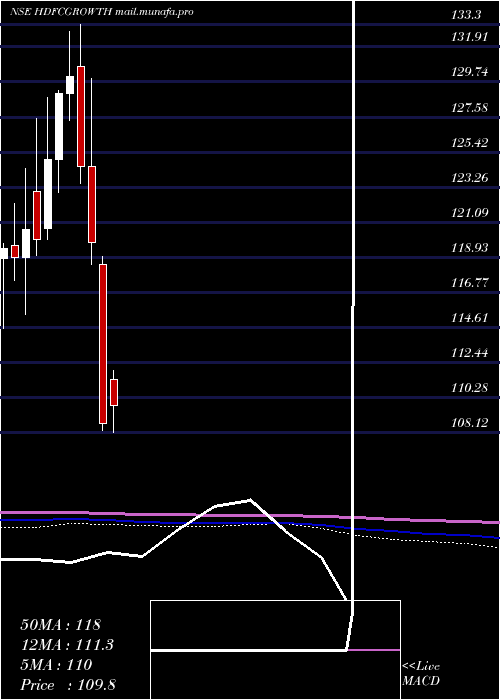Click the 118.93 price axis label
This screenshot has height=700, width=500.
[470, 248]
